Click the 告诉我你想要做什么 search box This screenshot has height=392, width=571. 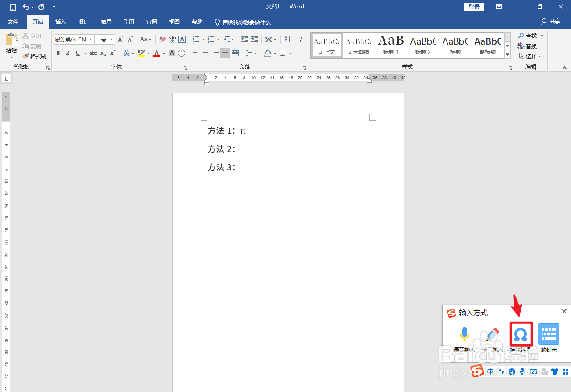click(x=243, y=22)
